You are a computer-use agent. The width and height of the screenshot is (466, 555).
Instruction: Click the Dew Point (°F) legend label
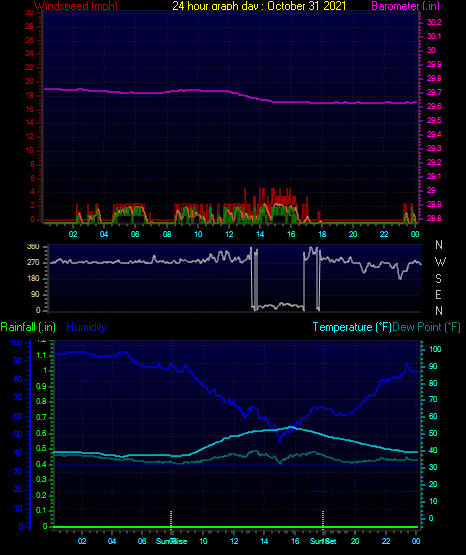pyautogui.click(x=427, y=327)
